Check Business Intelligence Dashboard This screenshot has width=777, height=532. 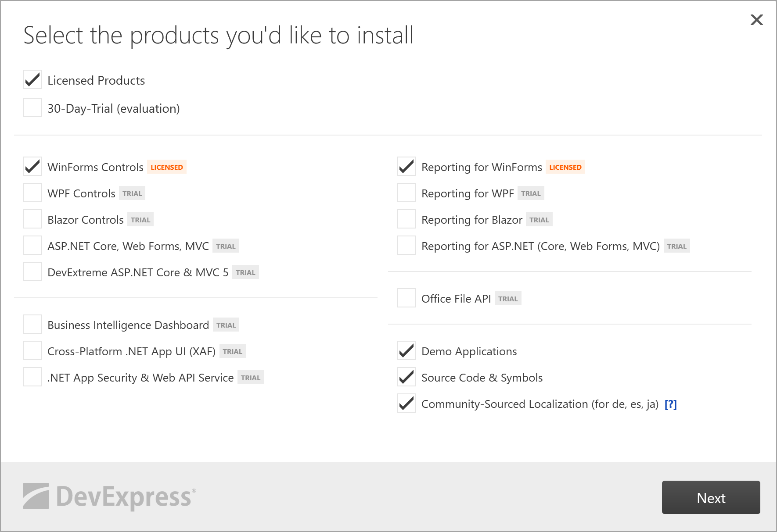(x=32, y=325)
